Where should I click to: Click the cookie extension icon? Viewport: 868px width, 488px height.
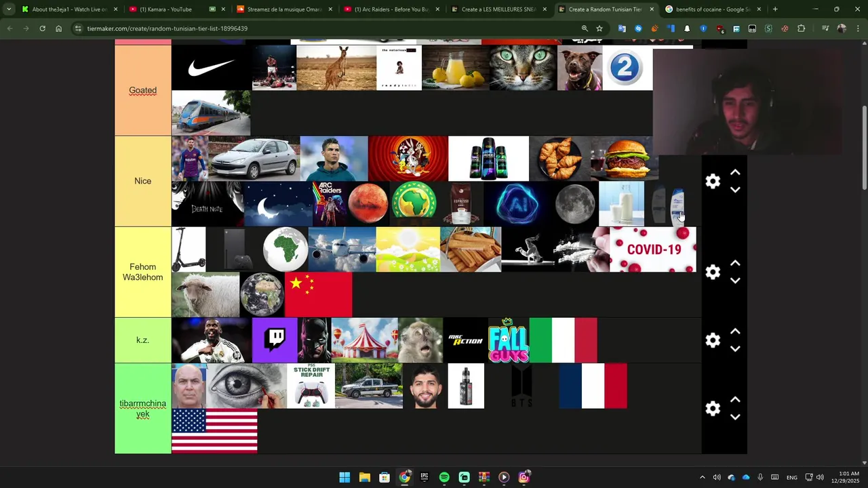pyautogui.click(x=785, y=28)
